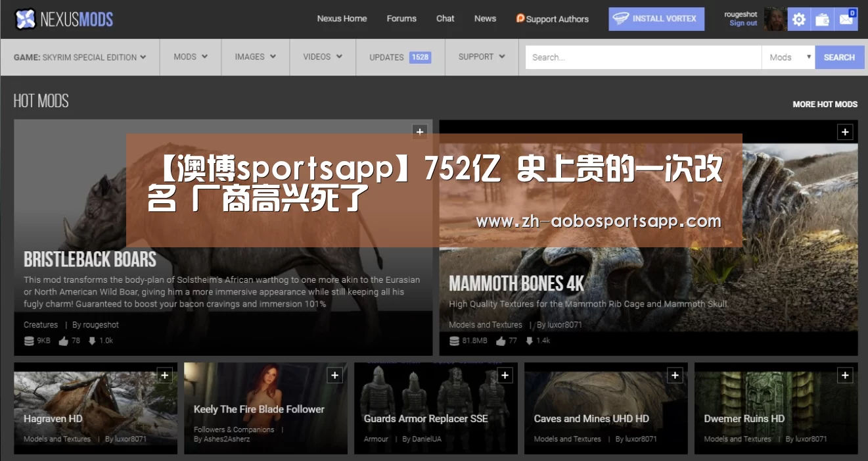Open Guards Armor Replacer SSE card
This screenshot has height=461, width=868.
tap(436, 408)
